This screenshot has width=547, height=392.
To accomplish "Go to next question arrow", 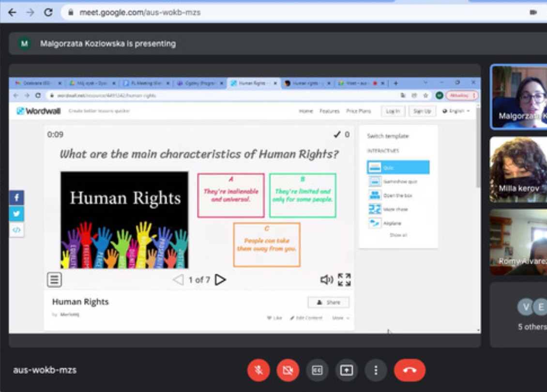I will 221,280.
